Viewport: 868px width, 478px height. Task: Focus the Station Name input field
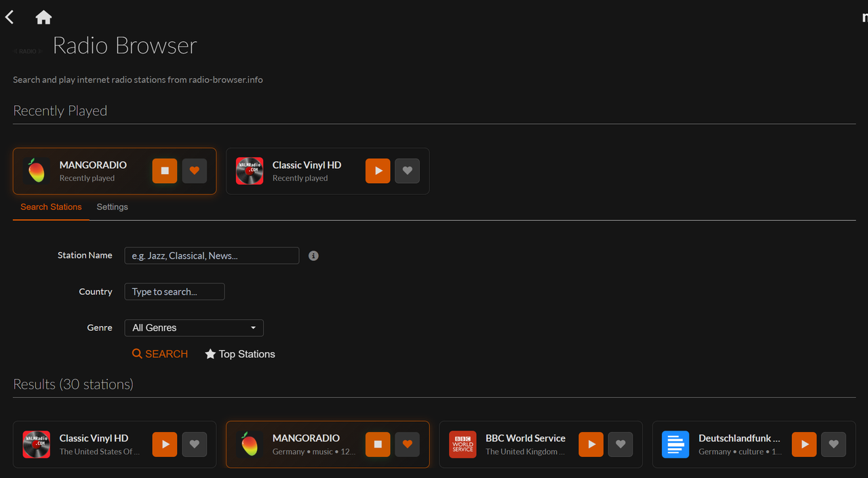pos(212,256)
